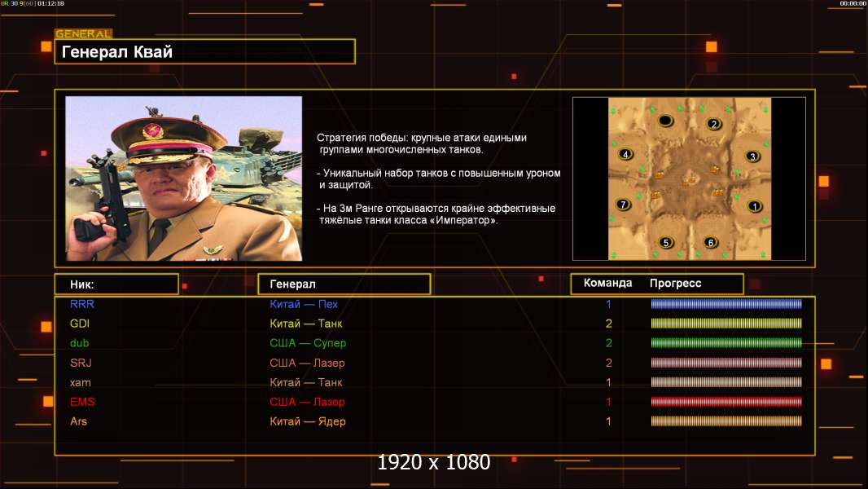The height and width of the screenshot is (489, 868).
Task: Click dub's green loading progress bar
Action: pos(726,343)
